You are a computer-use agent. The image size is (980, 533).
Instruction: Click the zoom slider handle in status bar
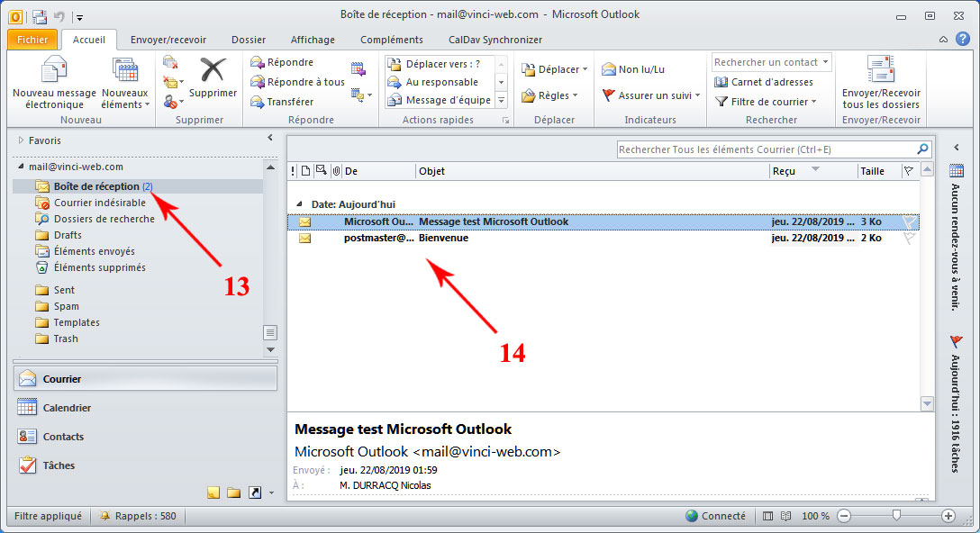coord(896,516)
